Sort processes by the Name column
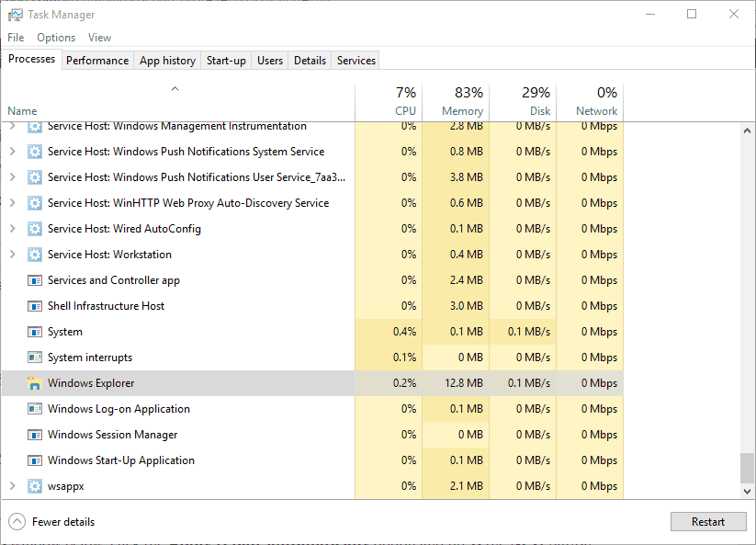The width and height of the screenshot is (756, 545). pos(178,102)
